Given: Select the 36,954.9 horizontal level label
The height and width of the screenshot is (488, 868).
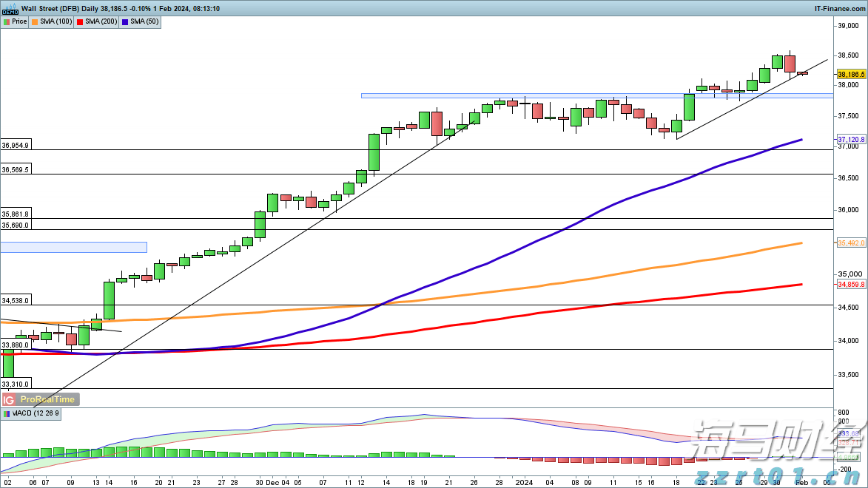Looking at the screenshot, I should click(16, 146).
